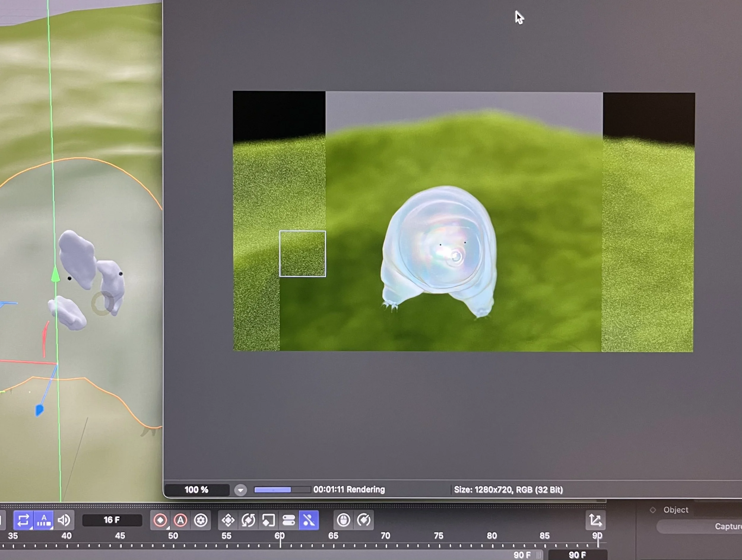The height and width of the screenshot is (560, 742).
Task: Toggle Position keying (four-arrow diamond) icon
Action: pyautogui.click(x=228, y=520)
